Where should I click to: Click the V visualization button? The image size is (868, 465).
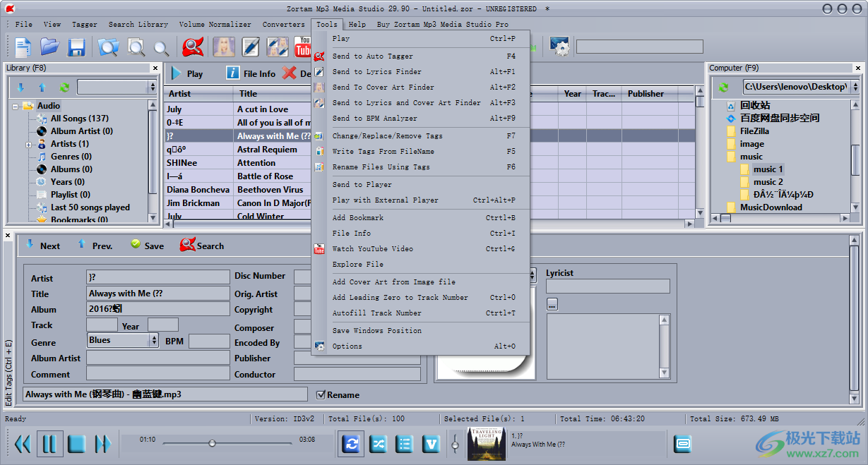432,443
